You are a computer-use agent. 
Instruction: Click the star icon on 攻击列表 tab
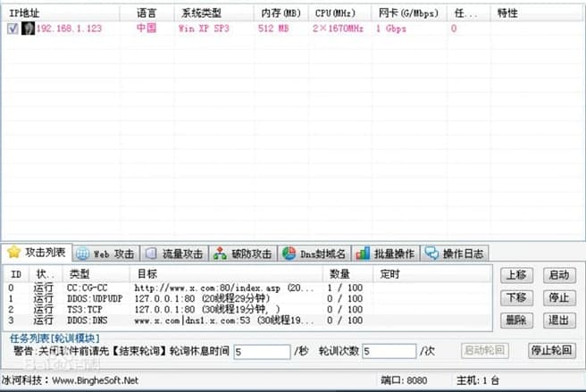point(13,252)
